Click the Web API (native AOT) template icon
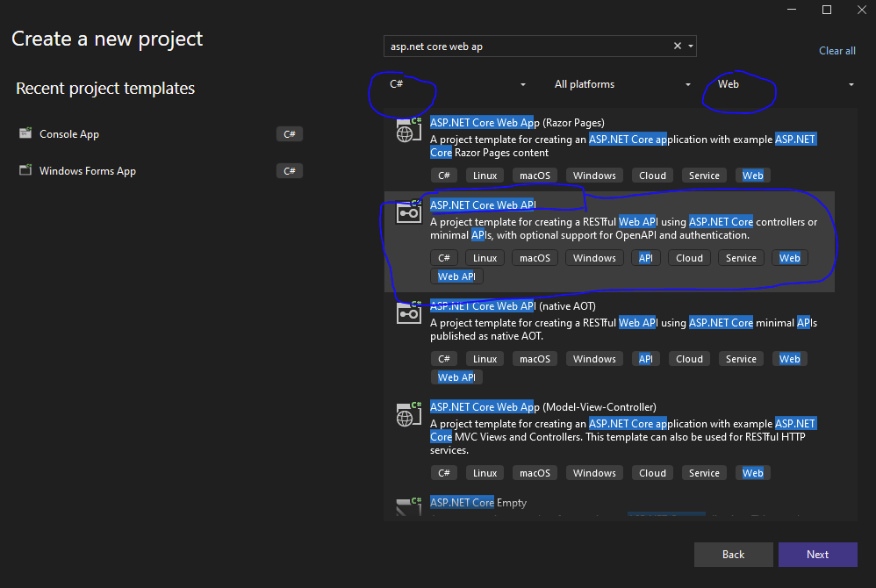876x588 pixels. [408, 312]
